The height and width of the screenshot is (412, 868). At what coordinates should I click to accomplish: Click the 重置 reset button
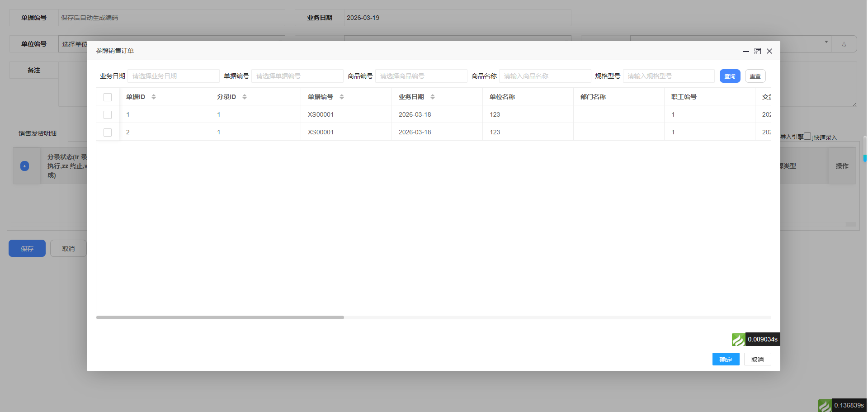click(755, 76)
